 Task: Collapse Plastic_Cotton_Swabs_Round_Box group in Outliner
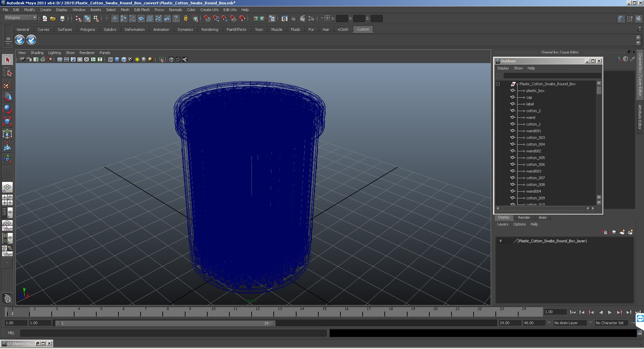(x=498, y=84)
